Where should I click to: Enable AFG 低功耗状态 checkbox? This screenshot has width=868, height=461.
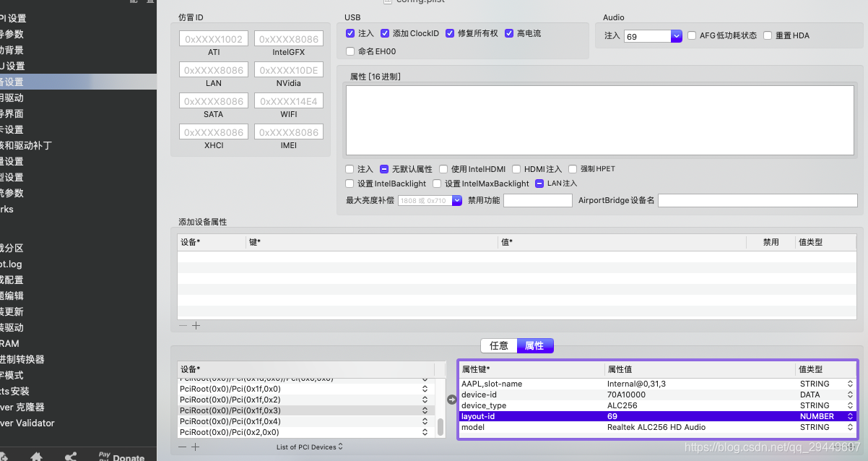(x=692, y=35)
